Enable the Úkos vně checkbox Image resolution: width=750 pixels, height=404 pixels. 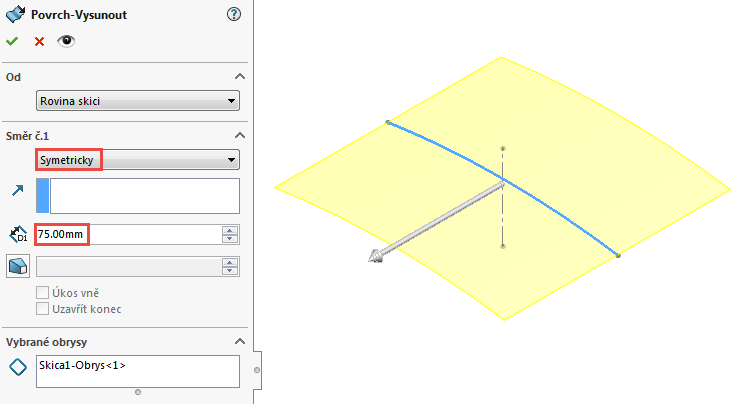[x=43, y=293]
